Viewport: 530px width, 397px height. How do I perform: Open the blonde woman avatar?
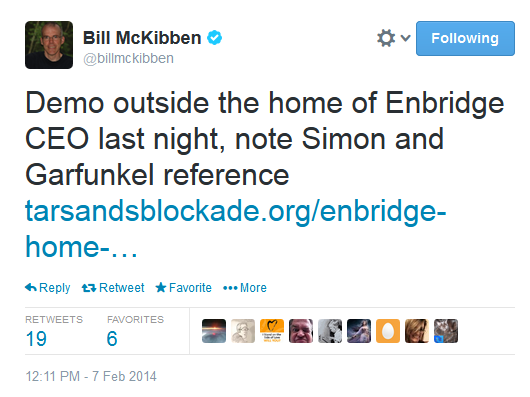(x=417, y=331)
